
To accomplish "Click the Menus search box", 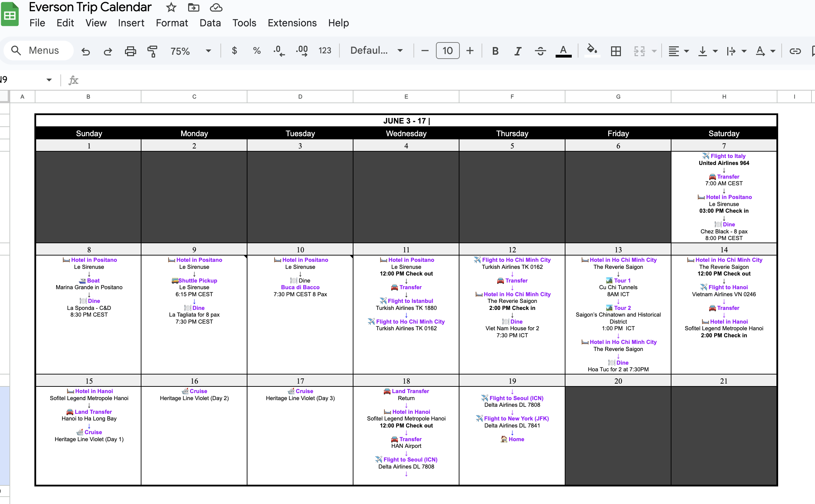I will click(38, 51).
